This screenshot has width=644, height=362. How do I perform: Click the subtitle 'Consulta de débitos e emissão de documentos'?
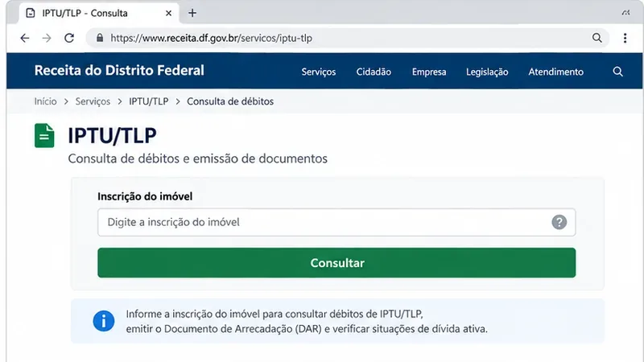click(197, 158)
